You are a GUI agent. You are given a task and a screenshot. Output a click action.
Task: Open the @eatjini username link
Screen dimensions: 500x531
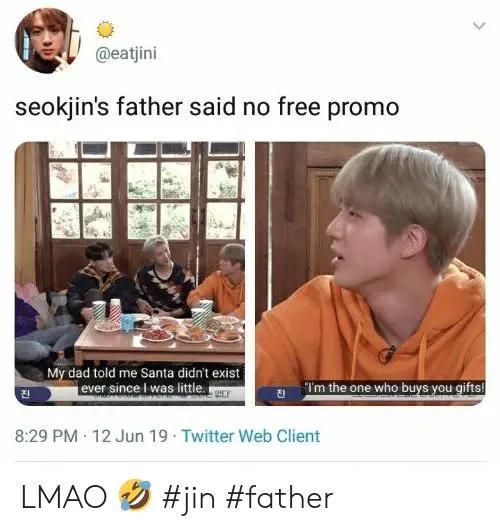(126, 54)
